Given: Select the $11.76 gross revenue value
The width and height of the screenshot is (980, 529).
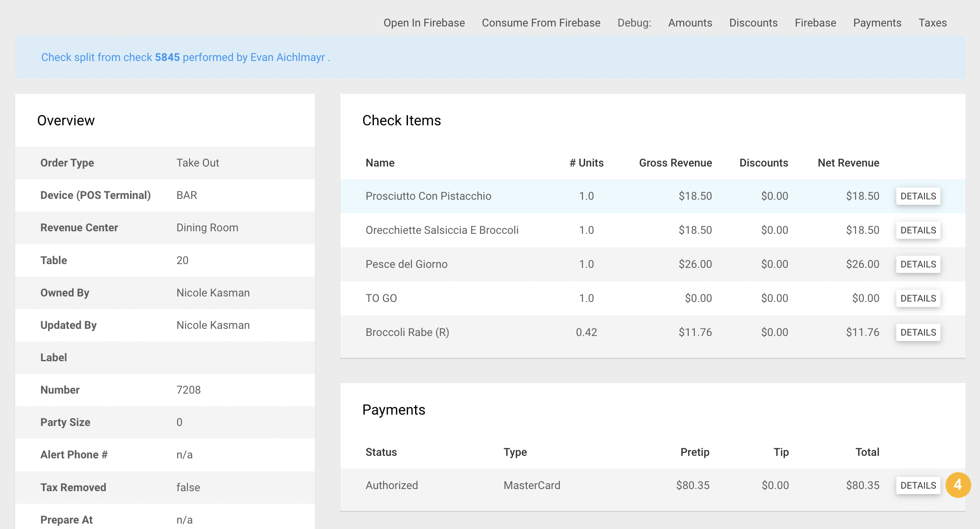Looking at the screenshot, I should [695, 332].
